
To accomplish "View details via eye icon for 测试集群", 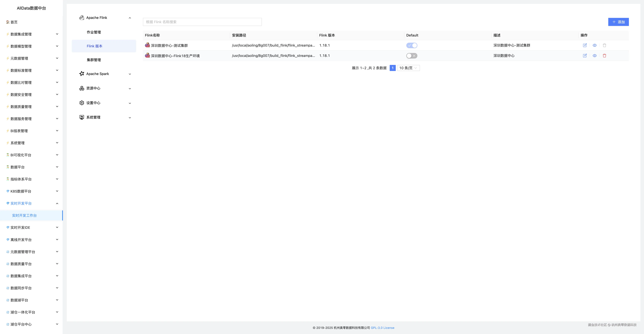I will pyautogui.click(x=595, y=45).
